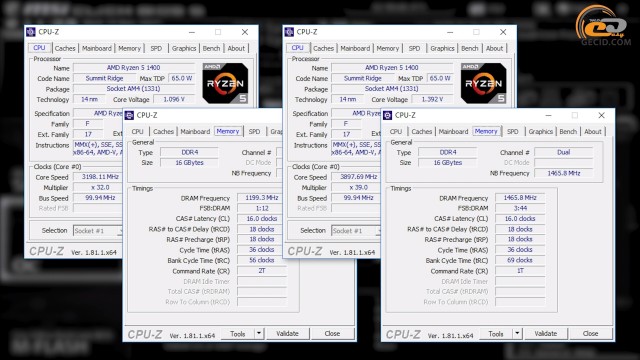Click the 1:12 FSB:DRAM value
Image resolution: width=640 pixels, height=360 pixels.
pos(262,208)
